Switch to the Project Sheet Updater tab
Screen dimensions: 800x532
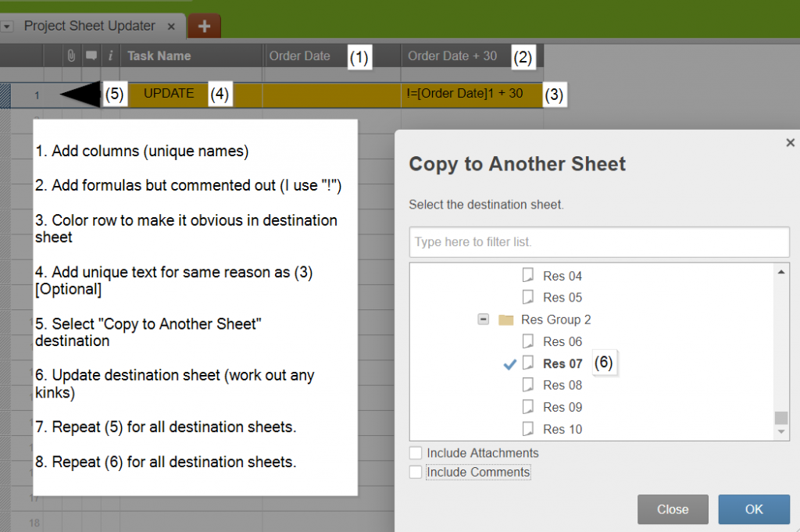pyautogui.click(x=88, y=25)
